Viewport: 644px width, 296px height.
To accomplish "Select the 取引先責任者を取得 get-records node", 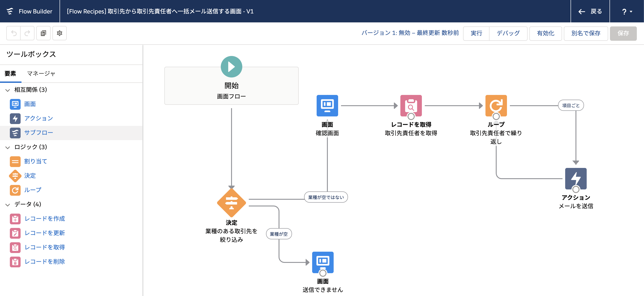I will coord(411,105).
